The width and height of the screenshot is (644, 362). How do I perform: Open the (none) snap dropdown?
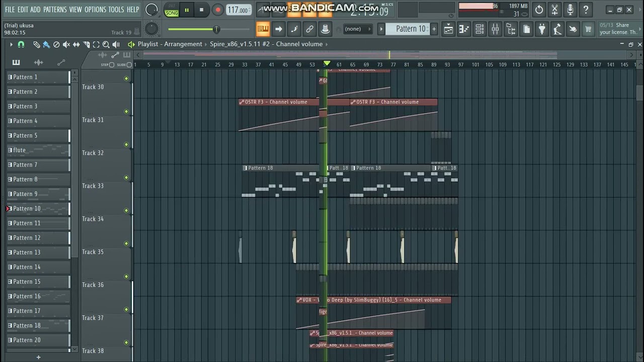click(x=357, y=29)
